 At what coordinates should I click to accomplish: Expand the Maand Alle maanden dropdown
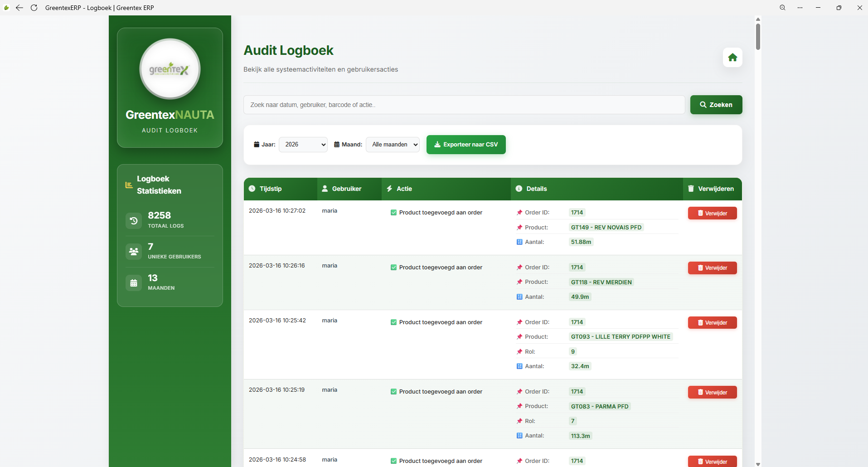tap(393, 145)
